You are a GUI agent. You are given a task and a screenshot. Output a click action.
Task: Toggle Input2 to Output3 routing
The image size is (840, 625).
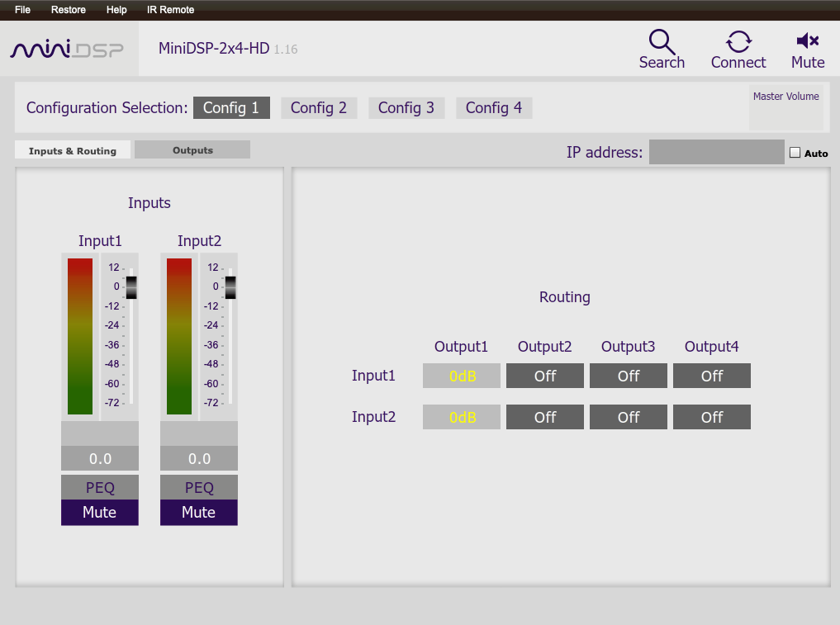coord(629,417)
